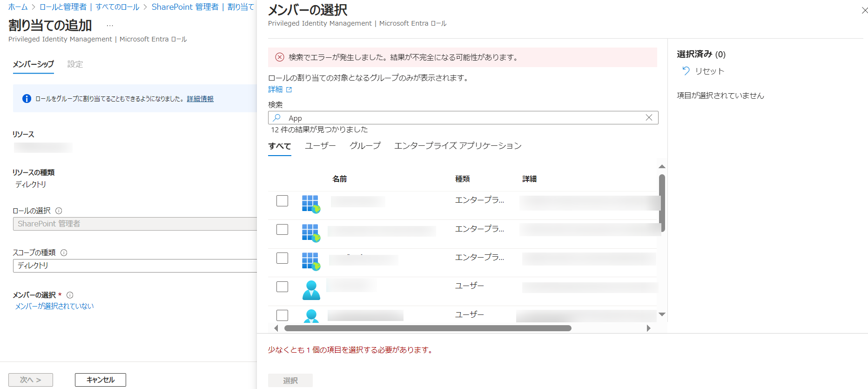Open the external link icon next to 詳細
Viewport: 868px width, 389px height.
click(289, 89)
